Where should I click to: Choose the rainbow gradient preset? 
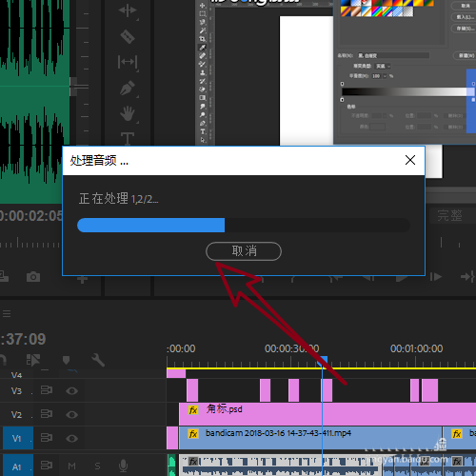pos(377,11)
